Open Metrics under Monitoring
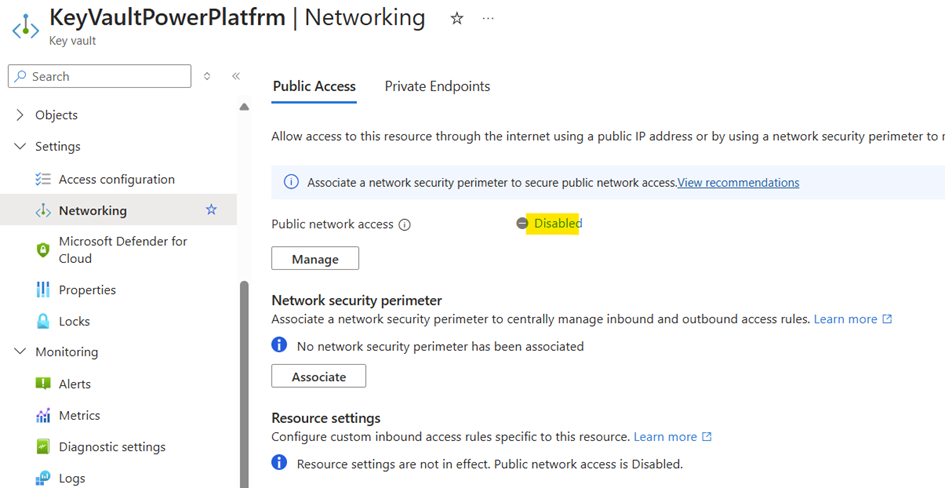The width and height of the screenshot is (945, 488). pos(80,416)
